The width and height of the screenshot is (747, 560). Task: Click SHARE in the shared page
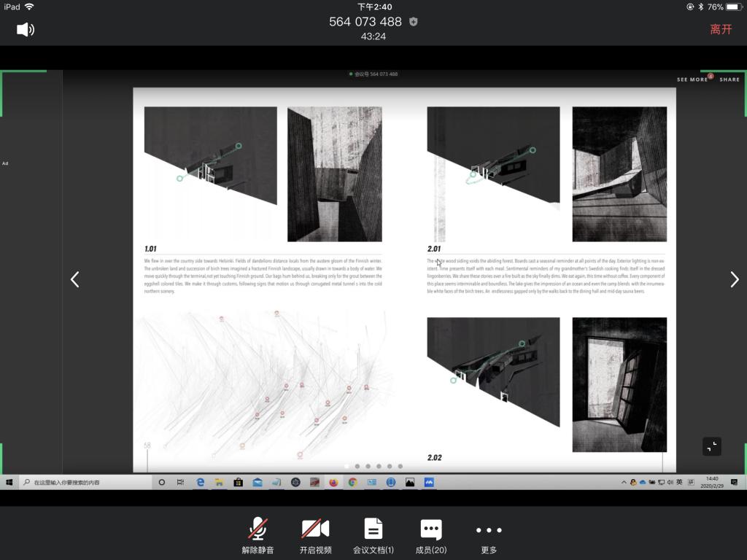tap(729, 79)
